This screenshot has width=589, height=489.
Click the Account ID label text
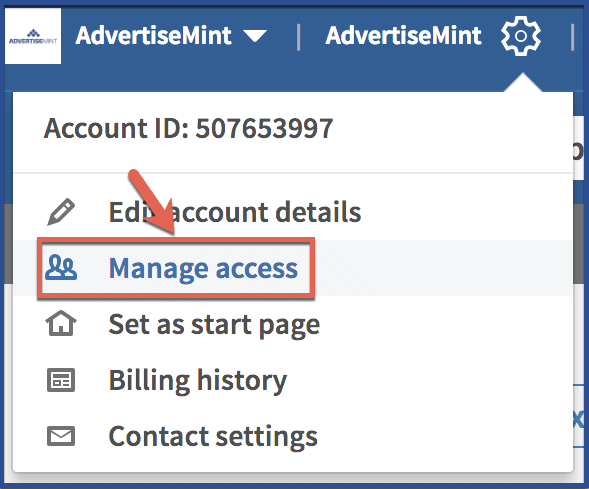click(x=116, y=128)
